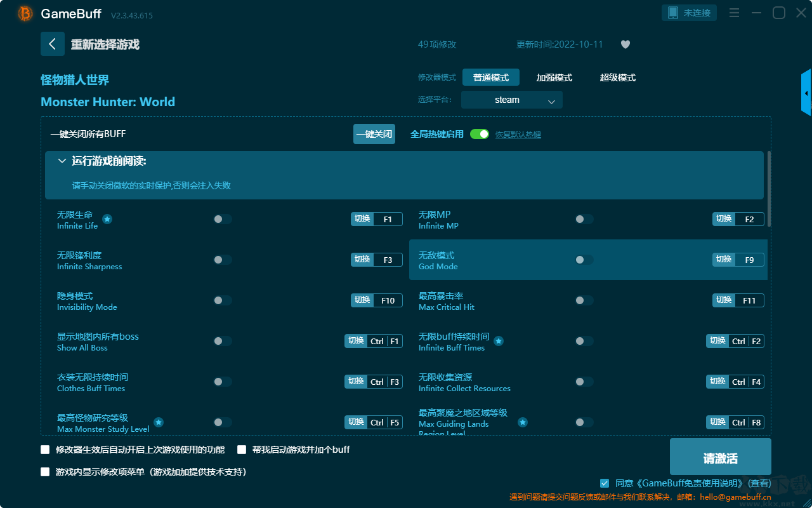Open the hamburger menu icon
The width and height of the screenshot is (812, 508).
click(734, 13)
